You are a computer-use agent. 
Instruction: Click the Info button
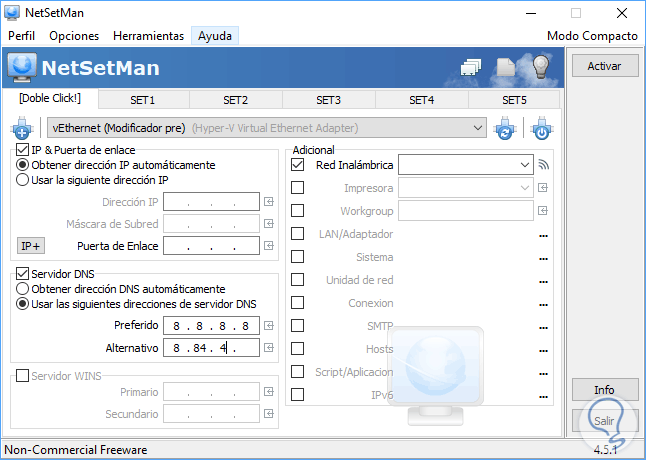605,390
